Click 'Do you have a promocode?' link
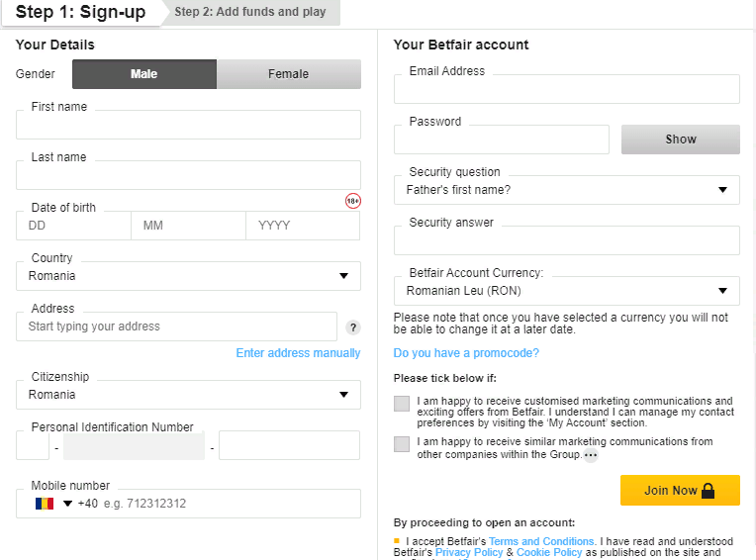 (x=466, y=353)
